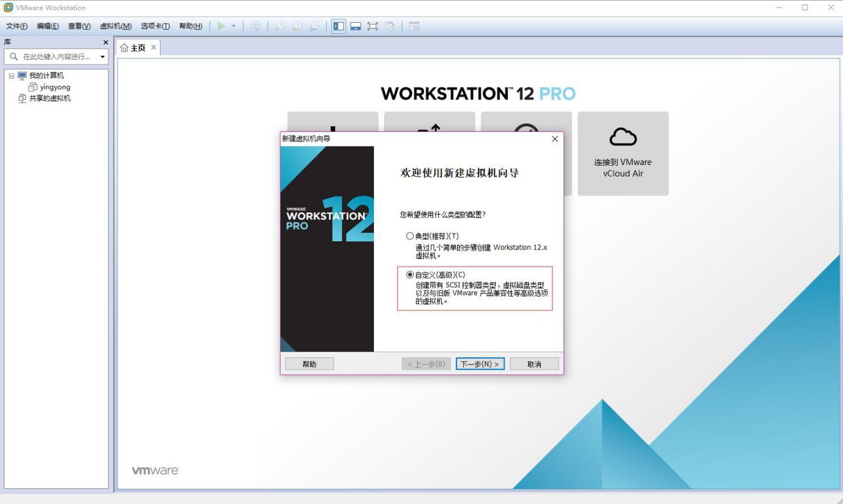Click the VMware Workstation title bar icon

[8, 8]
